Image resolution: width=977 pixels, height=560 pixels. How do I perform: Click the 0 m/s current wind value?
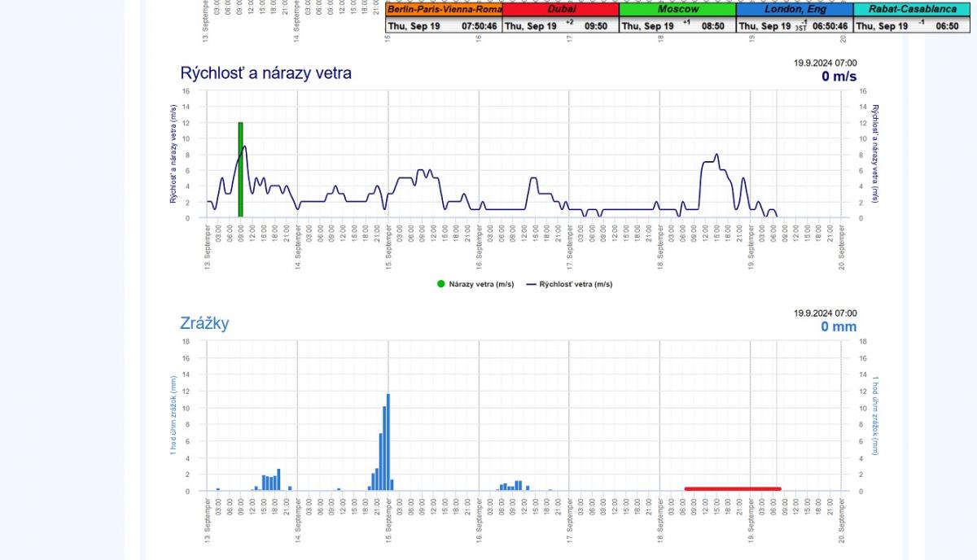(839, 77)
